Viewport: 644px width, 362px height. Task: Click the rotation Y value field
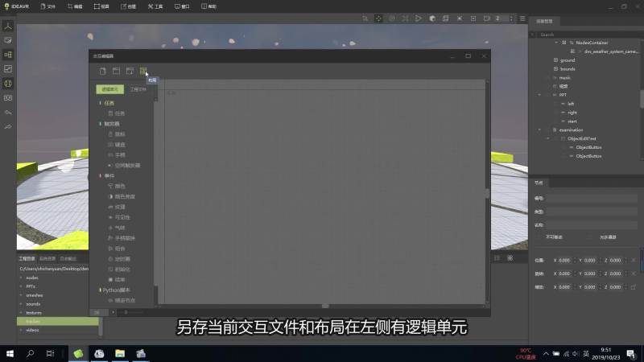pos(590,274)
